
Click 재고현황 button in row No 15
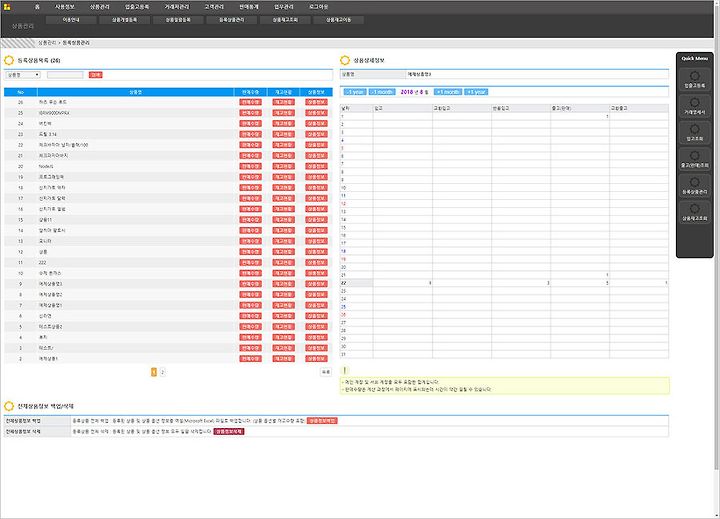pyautogui.click(x=283, y=220)
